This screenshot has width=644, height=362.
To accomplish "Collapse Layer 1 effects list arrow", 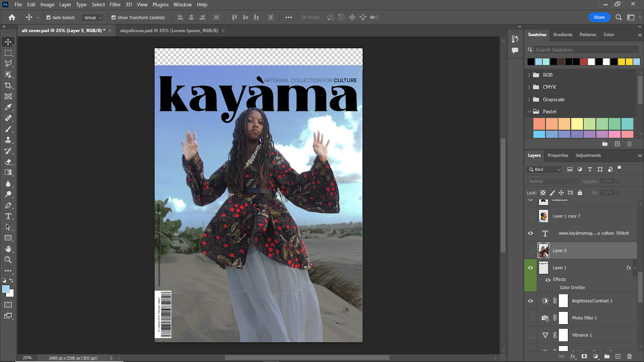I will coord(635,268).
